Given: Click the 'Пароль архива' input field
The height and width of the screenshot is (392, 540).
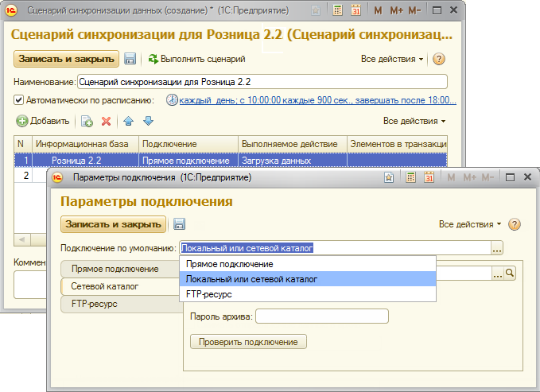Looking at the screenshot, I should coord(322,316).
